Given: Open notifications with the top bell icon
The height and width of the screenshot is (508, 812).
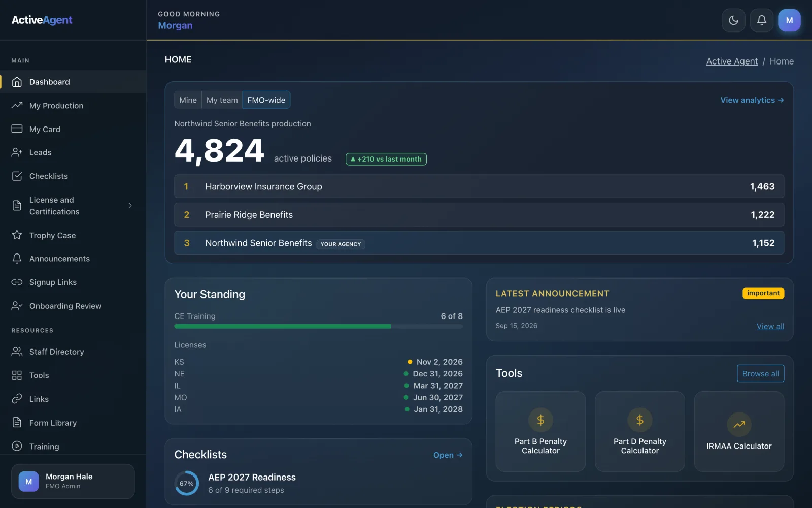Looking at the screenshot, I should tap(761, 20).
